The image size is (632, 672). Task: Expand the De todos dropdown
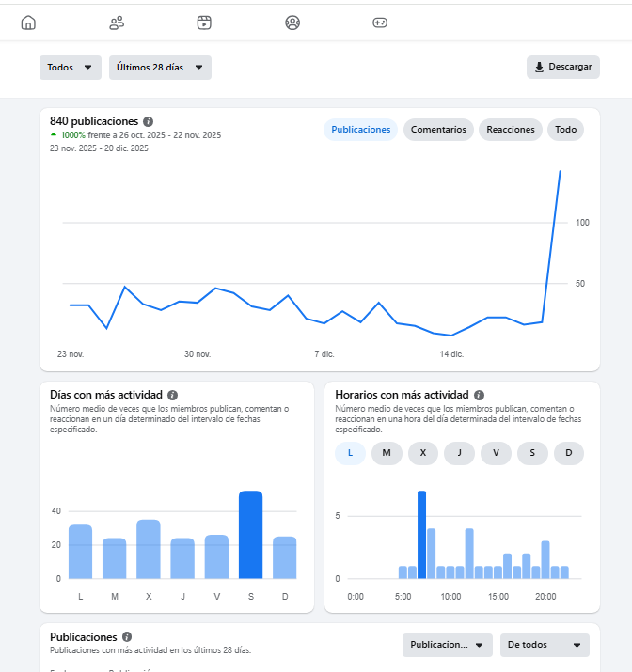pyautogui.click(x=545, y=645)
